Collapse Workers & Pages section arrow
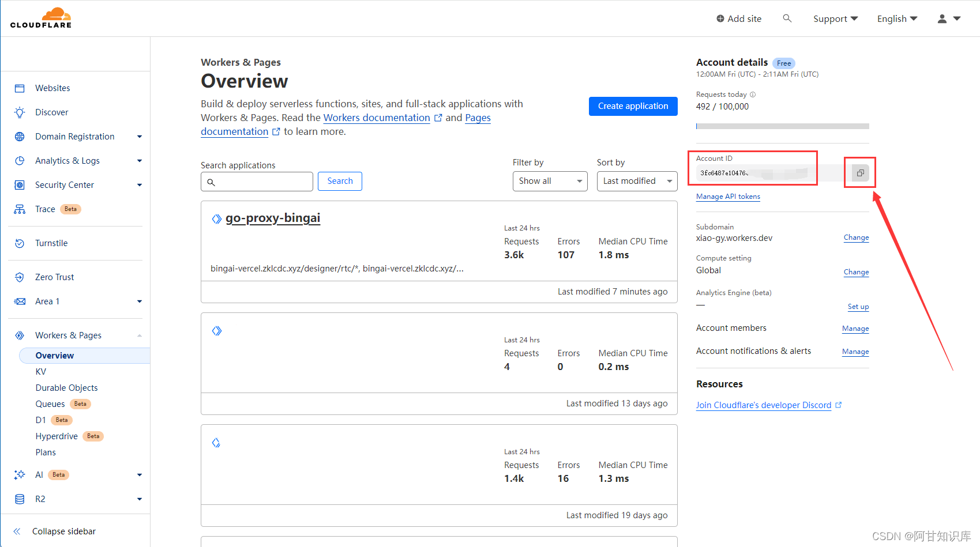Screen dimensions: 980x547 140,335
